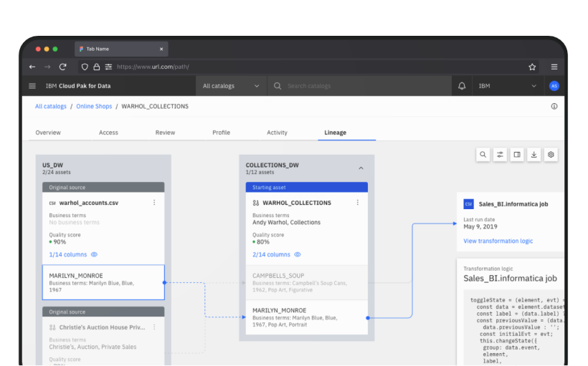This screenshot has height=366, width=588.
Task: Open the hamburger navigation menu
Action: click(x=32, y=86)
